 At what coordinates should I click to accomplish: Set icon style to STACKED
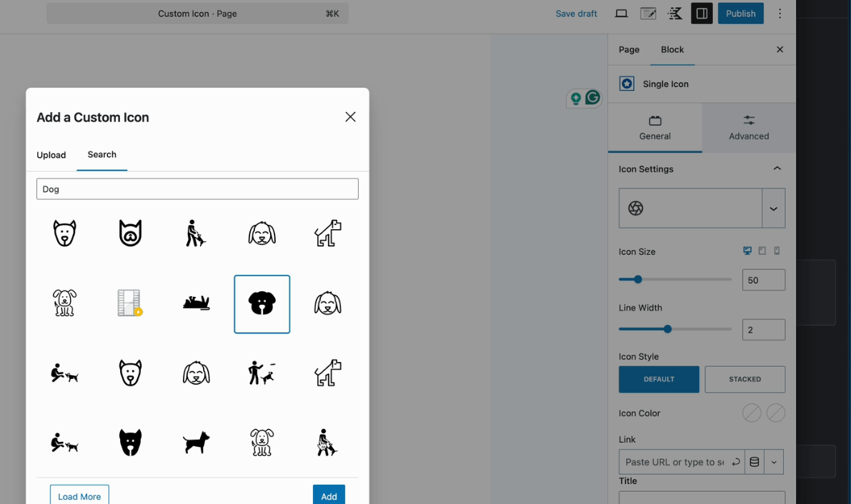(x=745, y=379)
